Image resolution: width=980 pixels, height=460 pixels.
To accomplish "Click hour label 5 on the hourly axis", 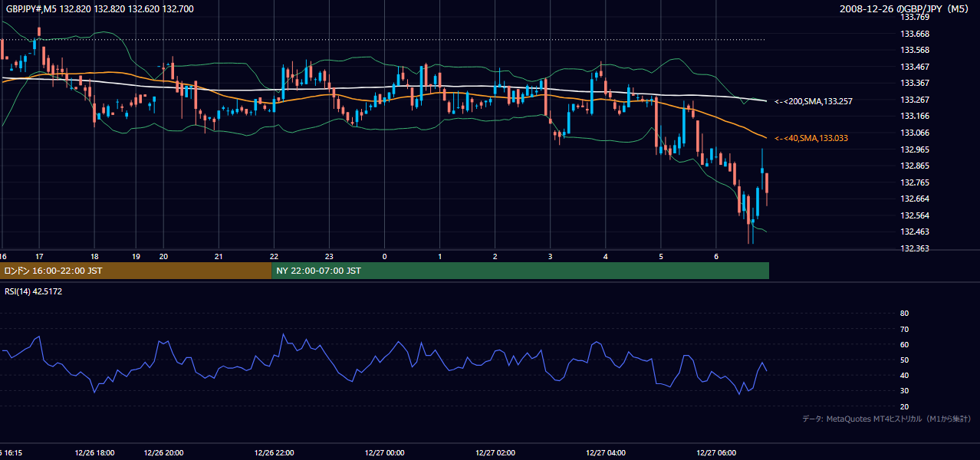I will pos(660,256).
